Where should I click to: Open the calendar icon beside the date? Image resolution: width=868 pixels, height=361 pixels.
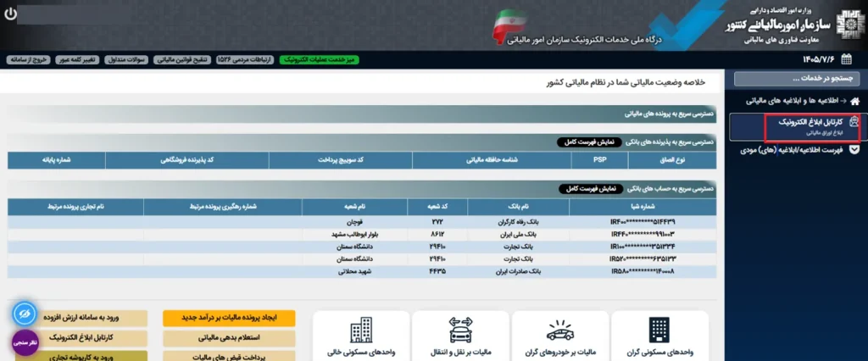(847, 59)
